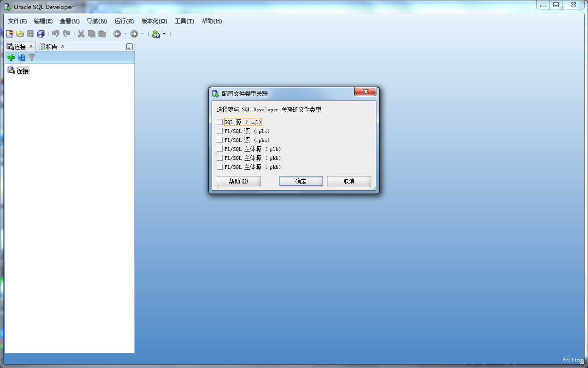
Task: Open the 工具(T) menu
Action: (x=184, y=21)
